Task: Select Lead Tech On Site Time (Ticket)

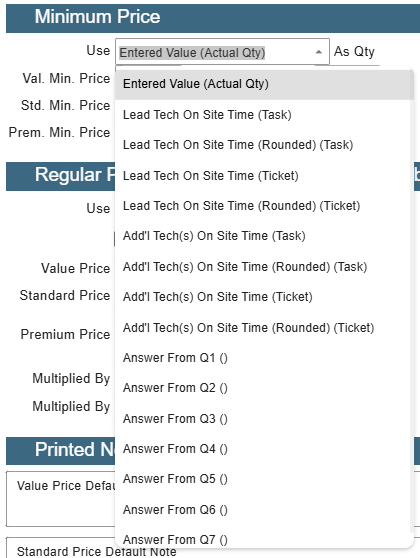Action: (x=264, y=176)
